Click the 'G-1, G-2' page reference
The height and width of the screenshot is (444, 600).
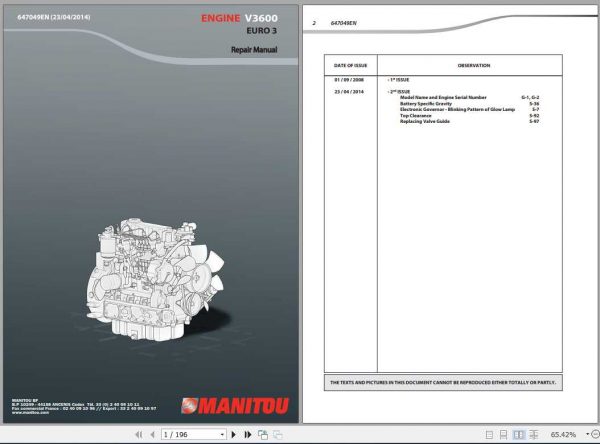[530, 98]
